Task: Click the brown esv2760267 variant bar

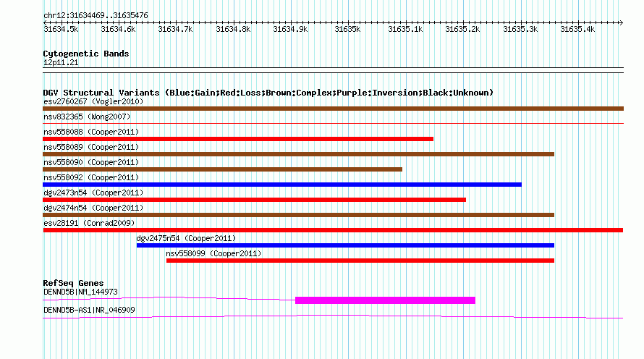Action: [333, 109]
